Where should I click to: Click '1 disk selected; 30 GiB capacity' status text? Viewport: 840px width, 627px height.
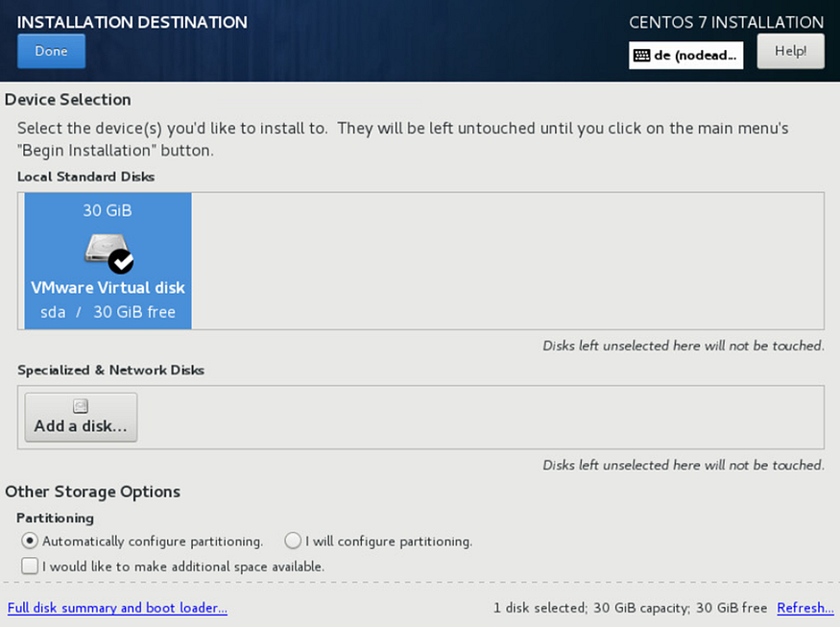point(591,608)
